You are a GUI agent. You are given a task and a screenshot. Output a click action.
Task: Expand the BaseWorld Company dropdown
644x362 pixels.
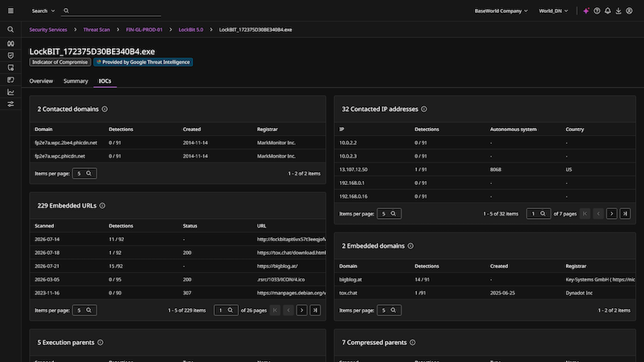(x=501, y=10)
